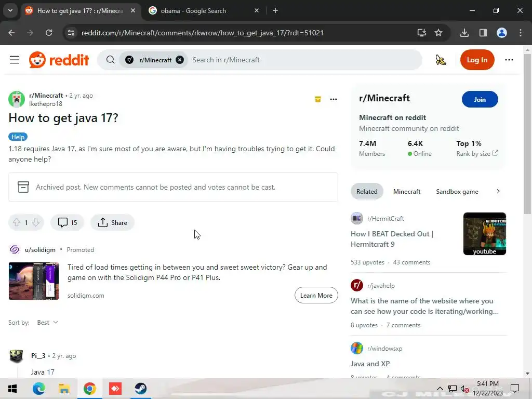Open Chrome profile avatar menu
Viewport: 532px width, 399px height.
point(502,33)
